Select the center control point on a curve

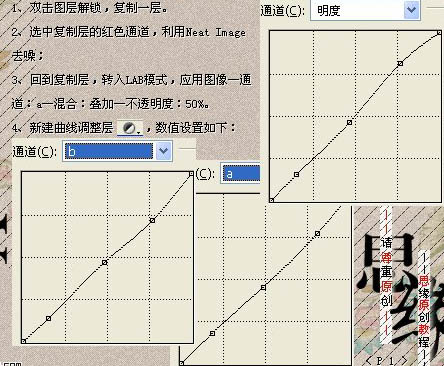coord(263,287)
